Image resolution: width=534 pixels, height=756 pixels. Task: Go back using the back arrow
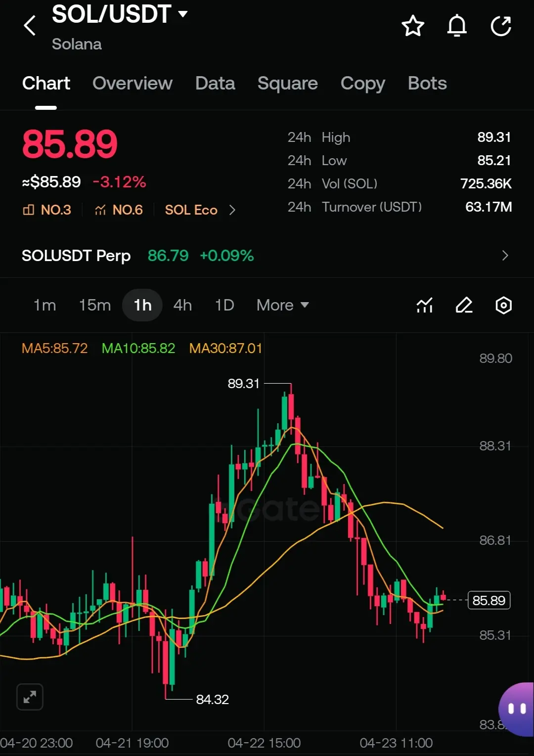tap(30, 25)
